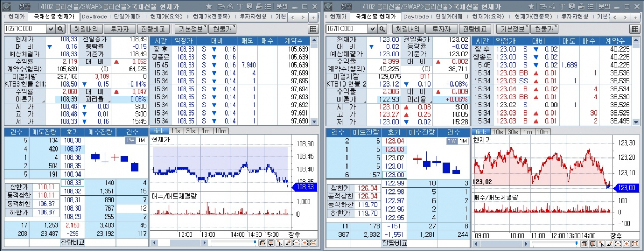Open Daytrade tab in 165RC000 window
The height and width of the screenshot is (251, 644).
94,17
